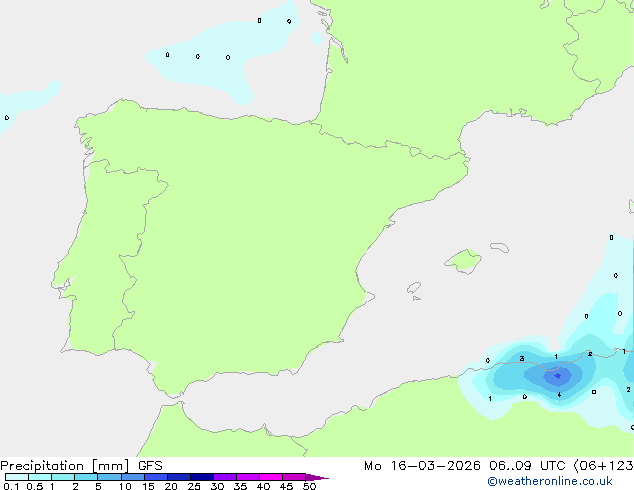The width and height of the screenshot is (634, 490).
Task: Click Menorca island outline on the map
Action: click(500, 247)
